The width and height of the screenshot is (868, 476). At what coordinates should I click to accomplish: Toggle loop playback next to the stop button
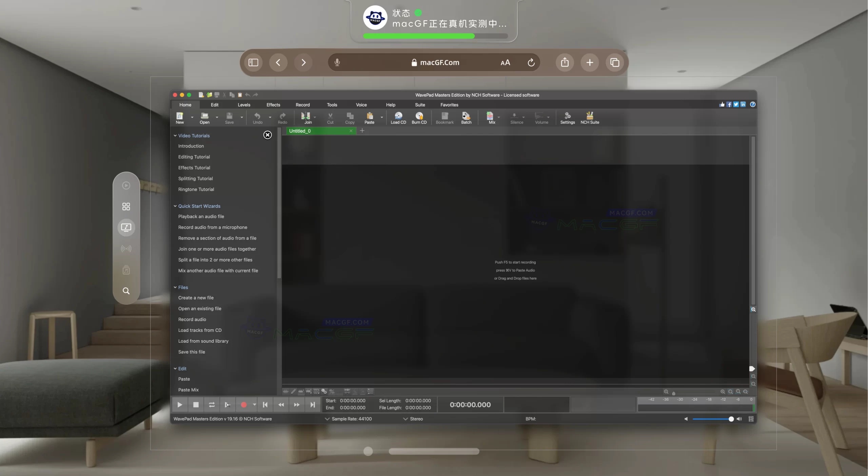[x=211, y=404]
